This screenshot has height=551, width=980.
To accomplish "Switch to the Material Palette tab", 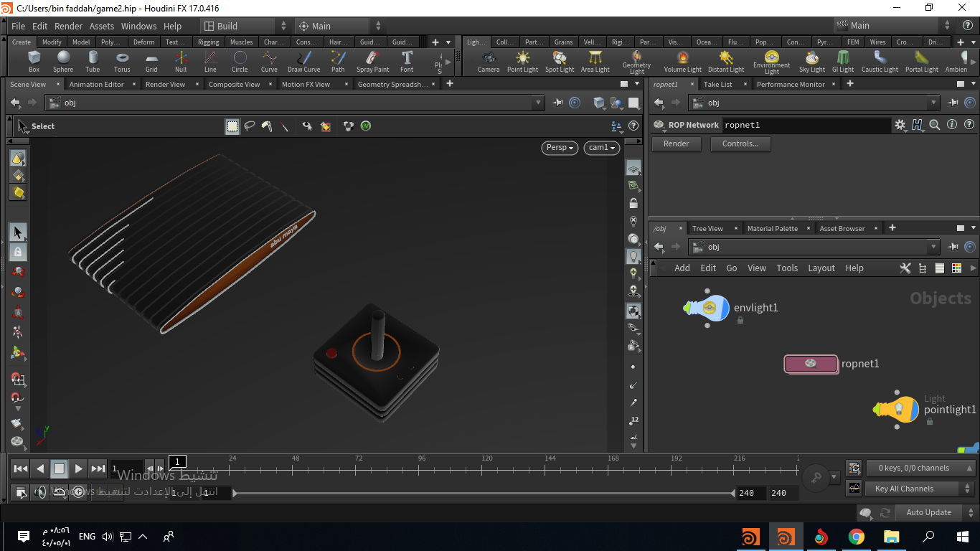I will [x=772, y=228].
